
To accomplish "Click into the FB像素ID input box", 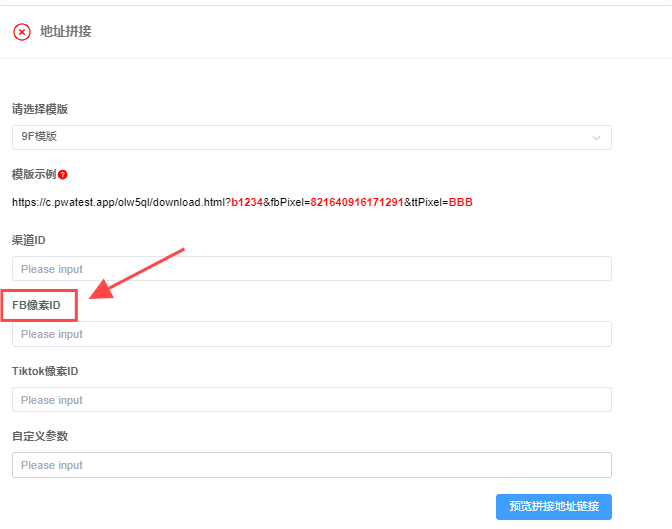I will point(311,334).
